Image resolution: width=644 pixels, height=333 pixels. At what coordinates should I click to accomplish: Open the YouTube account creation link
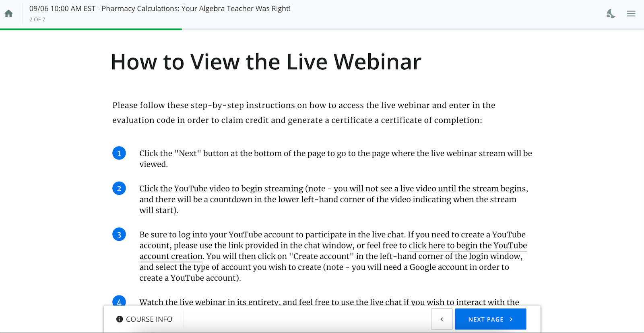point(467,246)
